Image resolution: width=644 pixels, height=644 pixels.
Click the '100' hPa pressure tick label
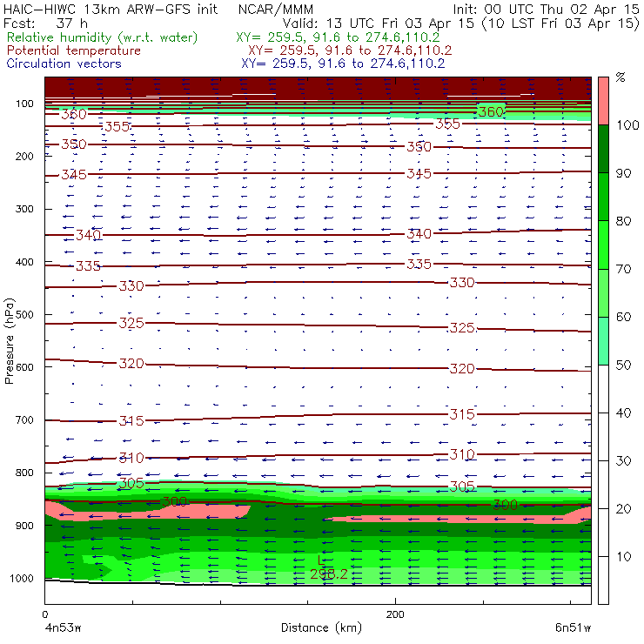coord(24,104)
